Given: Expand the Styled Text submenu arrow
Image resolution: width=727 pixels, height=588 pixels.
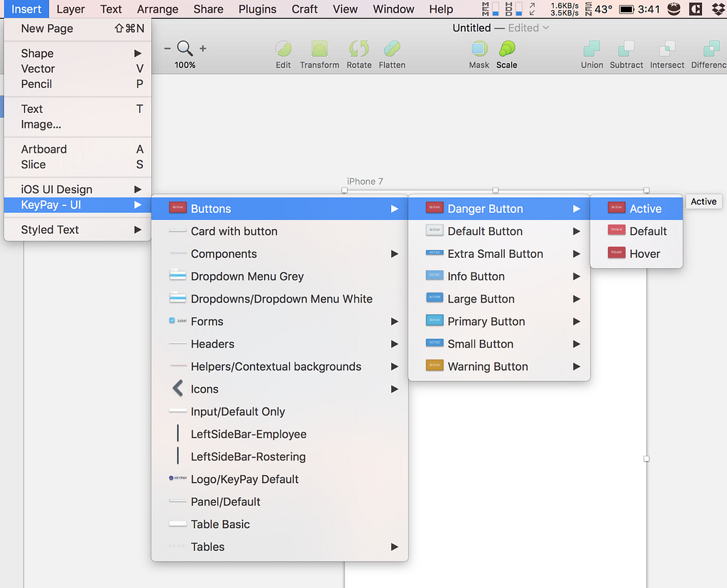Looking at the screenshot, I should coord(138,229).
